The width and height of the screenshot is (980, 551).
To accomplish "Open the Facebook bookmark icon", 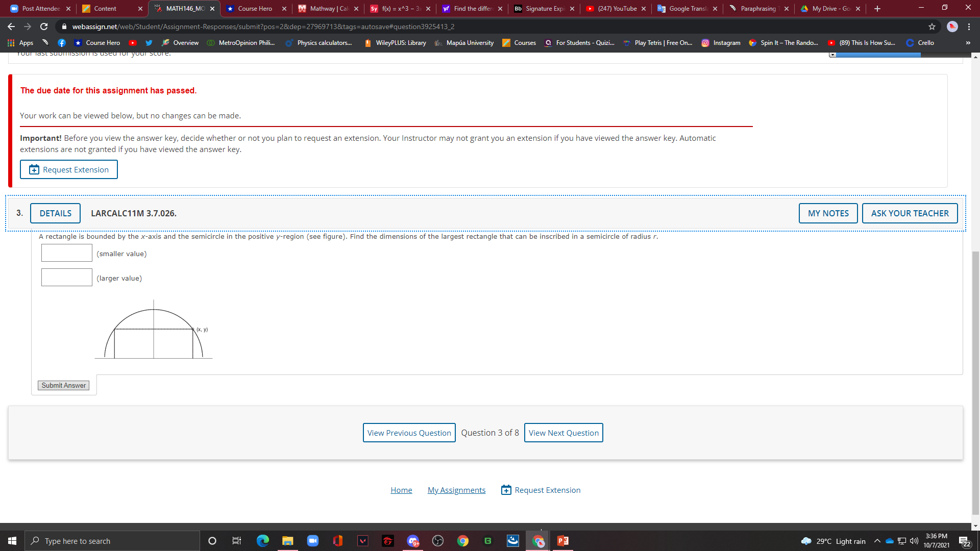I will pyautogui.click(x=61, y=43).
